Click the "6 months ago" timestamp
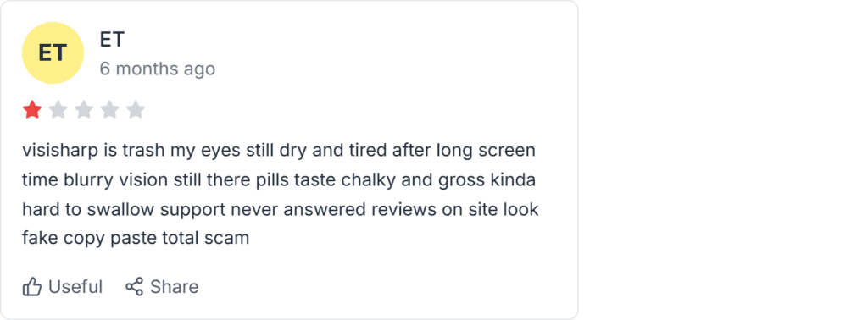The width and height of the screenshot is (868, 320). (x=157, y=69)
